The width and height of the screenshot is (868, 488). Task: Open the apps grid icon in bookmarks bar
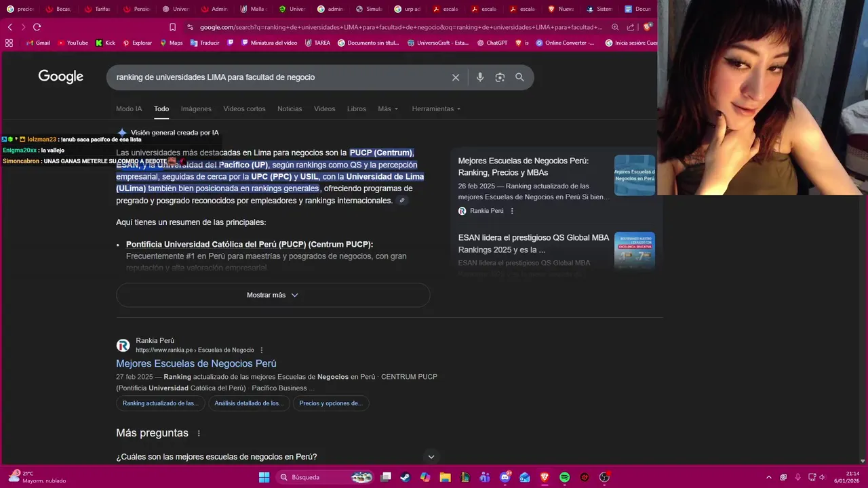(x=9, y=43)
